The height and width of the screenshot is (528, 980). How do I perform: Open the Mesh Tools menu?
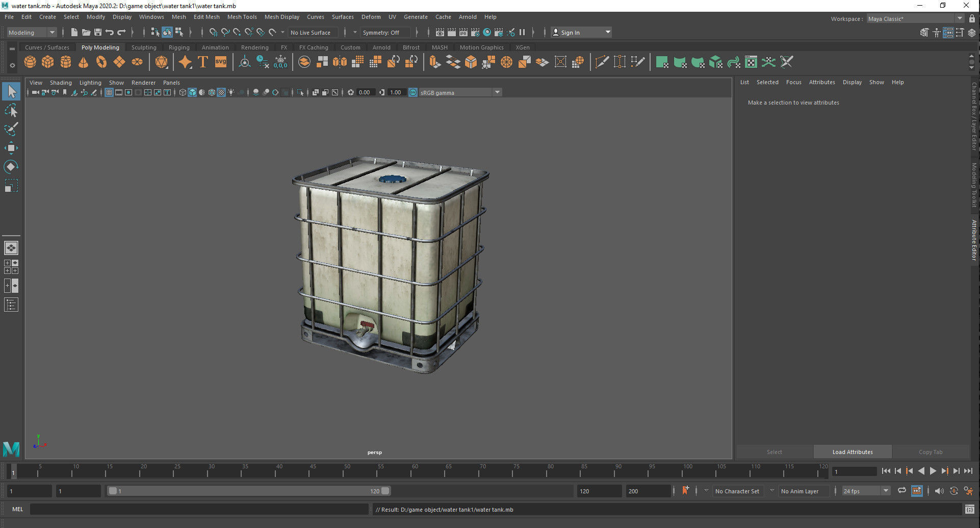click(242, 17)
